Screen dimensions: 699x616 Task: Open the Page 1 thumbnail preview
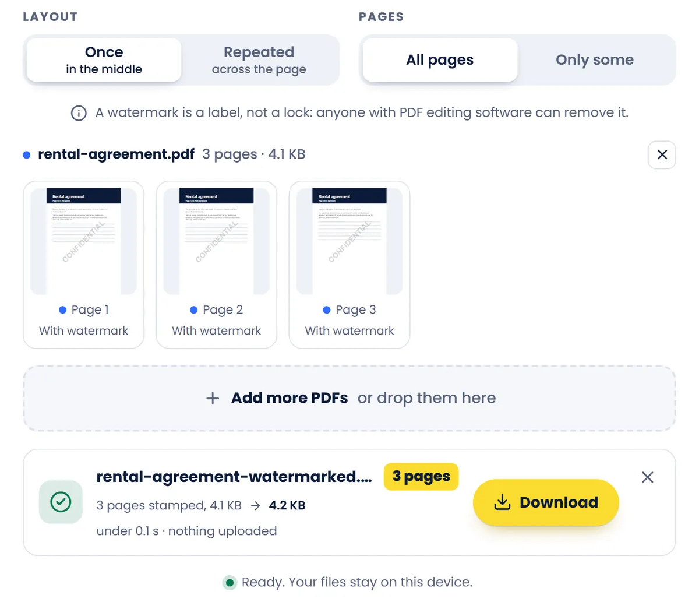tap(83, 241)
